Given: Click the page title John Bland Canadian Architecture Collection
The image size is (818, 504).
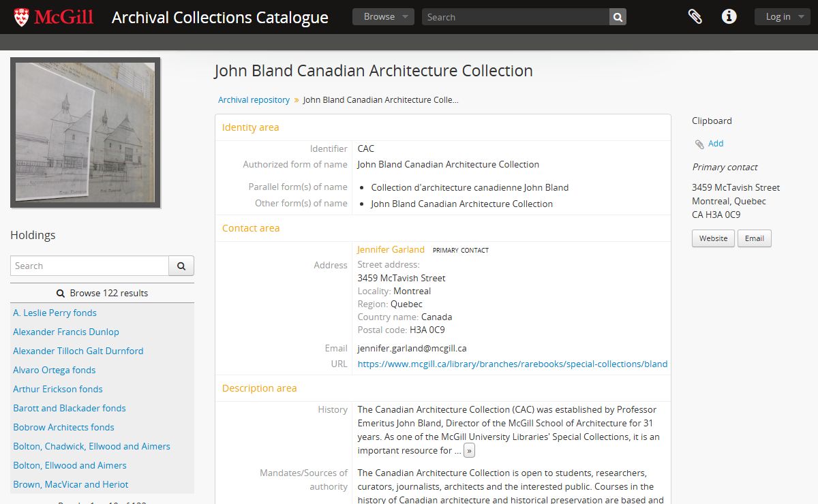Looking at the screenshot, I should point(374,71).
